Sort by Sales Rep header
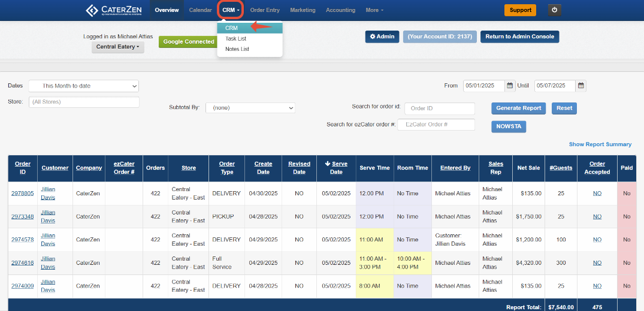This screenshot has width=644, height=311. [496, 168]
